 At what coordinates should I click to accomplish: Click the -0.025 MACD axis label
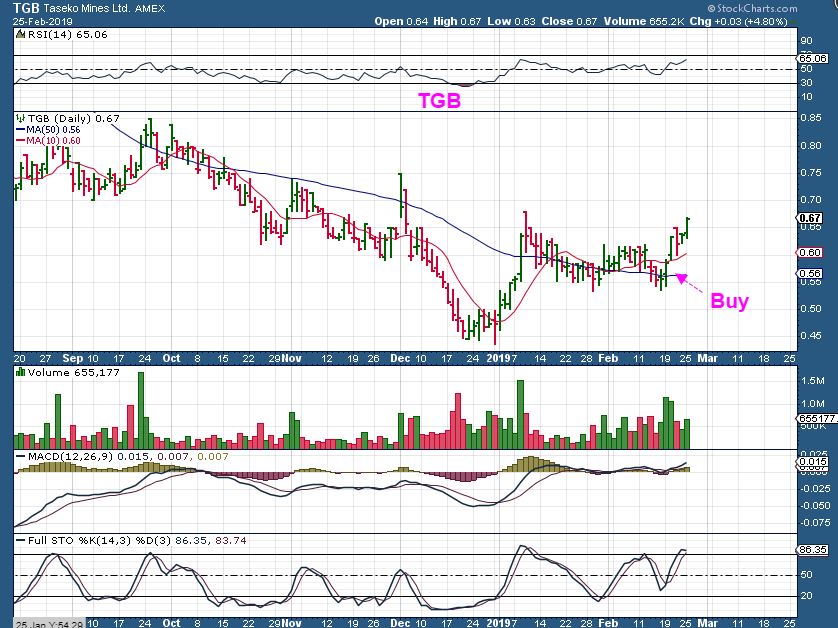point(815,489)
